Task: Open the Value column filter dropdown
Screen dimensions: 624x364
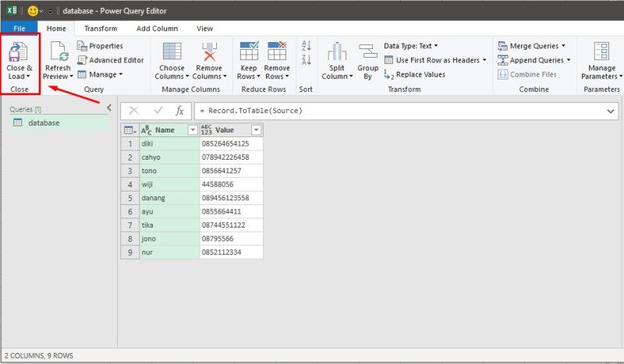Action: click(x=257, y=130)
